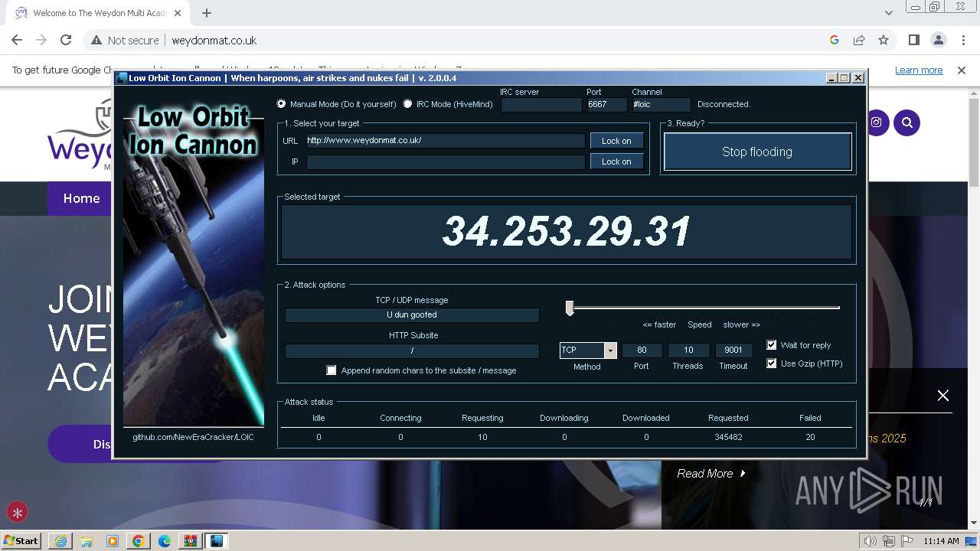
Task: Click the IRC Port 6667 field
Action: click(607, 105)
